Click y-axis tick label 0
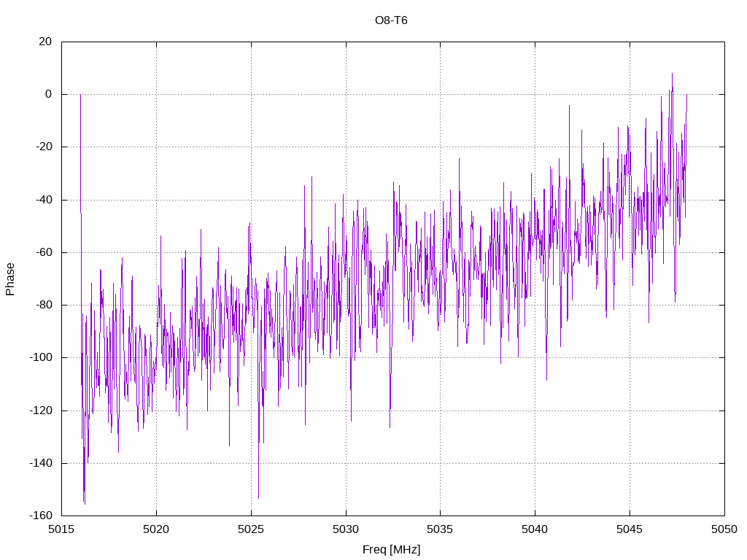This screenshot has width=747, height=560. tap(49, 94)
